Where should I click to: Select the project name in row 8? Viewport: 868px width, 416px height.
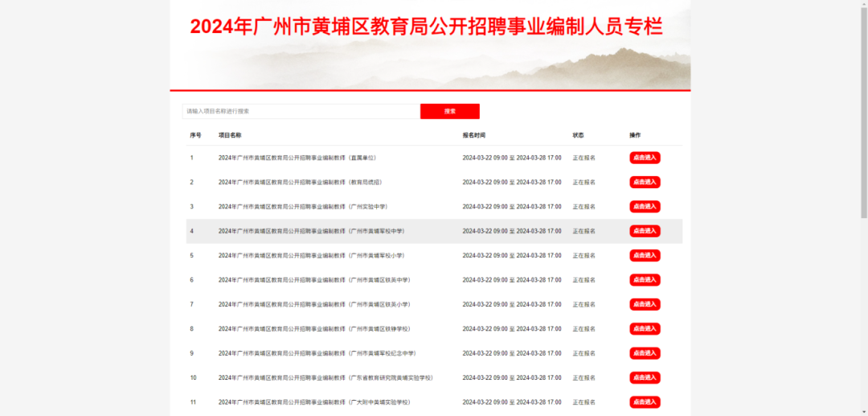[x=316, y=328]
